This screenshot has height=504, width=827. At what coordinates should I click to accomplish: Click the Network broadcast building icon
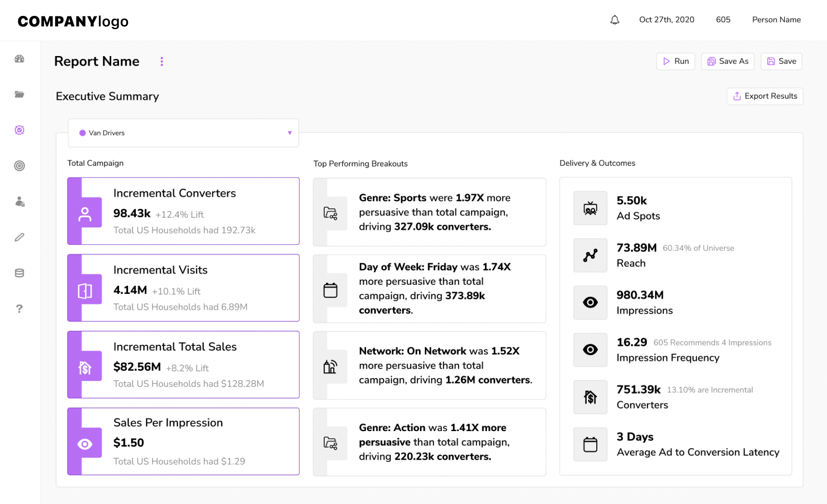coord(331,366)
